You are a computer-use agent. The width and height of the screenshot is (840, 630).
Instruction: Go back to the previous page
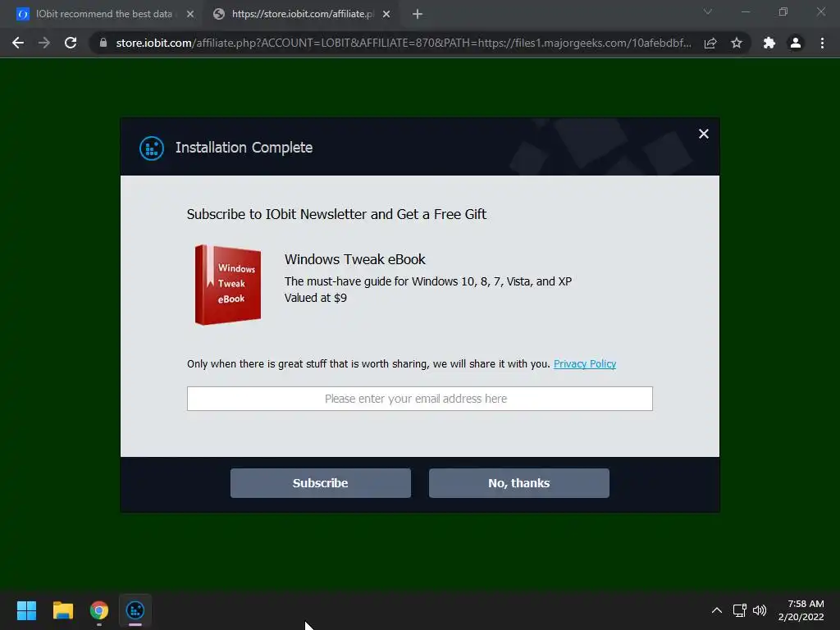coord(18,43)
